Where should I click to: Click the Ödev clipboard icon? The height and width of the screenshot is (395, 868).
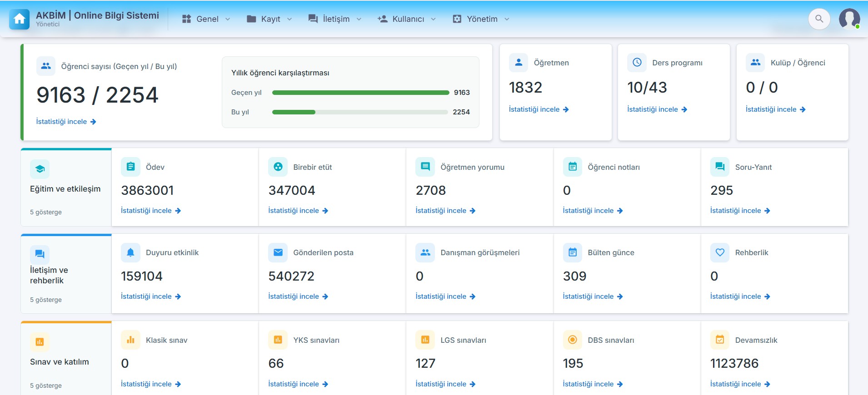[130, 167]
